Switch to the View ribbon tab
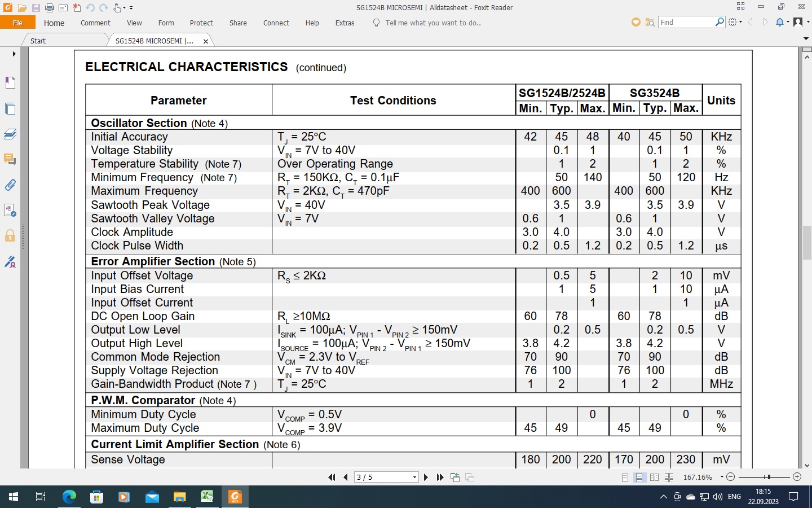Viewport: 812px width, 508px height. click(x=134, y=23)
